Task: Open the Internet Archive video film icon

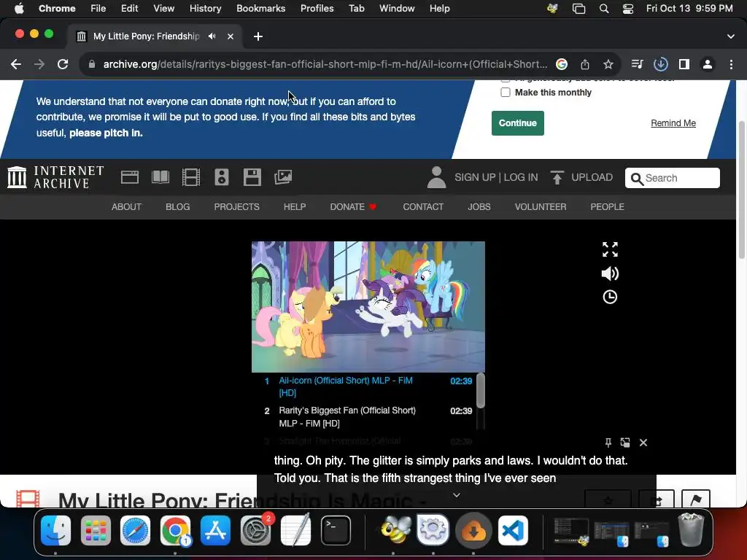Action: pos(190,177)
